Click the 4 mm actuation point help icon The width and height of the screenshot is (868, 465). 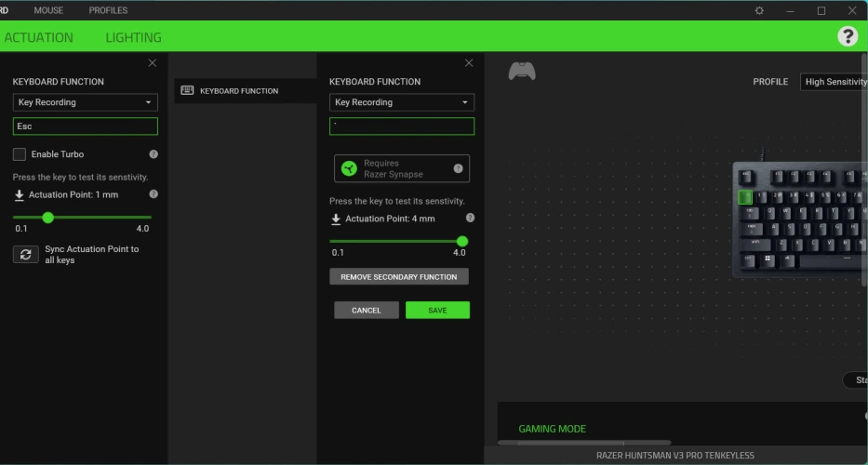tap(470, 218)
